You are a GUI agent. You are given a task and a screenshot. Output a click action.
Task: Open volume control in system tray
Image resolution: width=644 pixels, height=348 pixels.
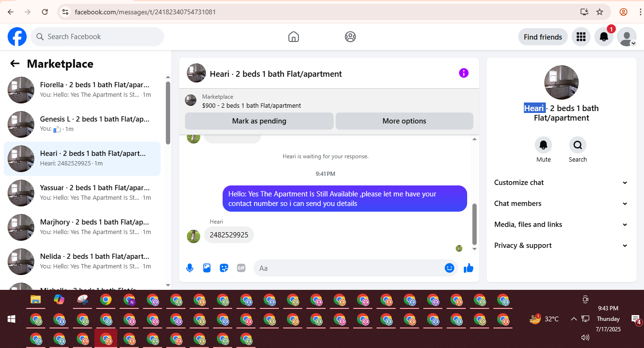click(585, 338)
